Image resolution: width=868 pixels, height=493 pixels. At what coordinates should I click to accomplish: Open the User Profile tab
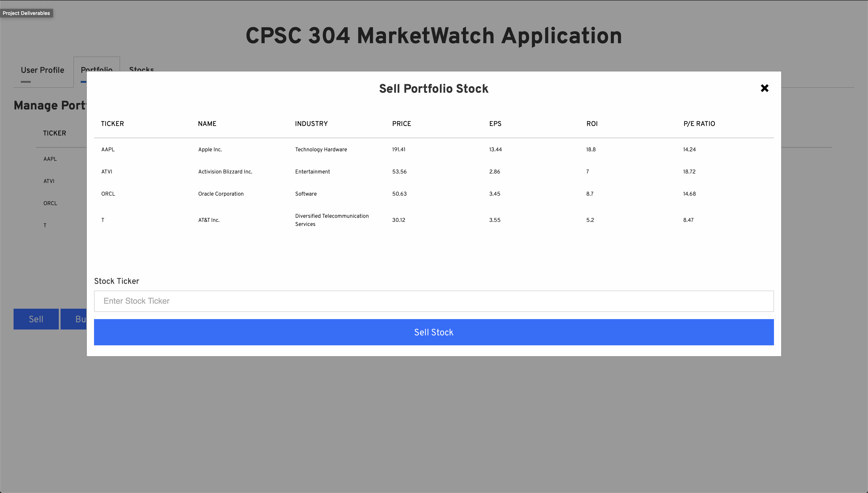click(x=43, y=70)
